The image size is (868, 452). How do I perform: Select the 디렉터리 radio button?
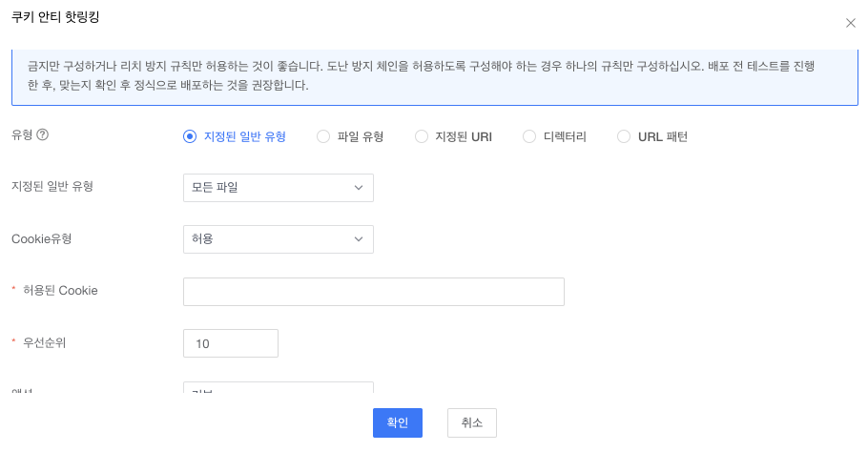tap(529, 136)
